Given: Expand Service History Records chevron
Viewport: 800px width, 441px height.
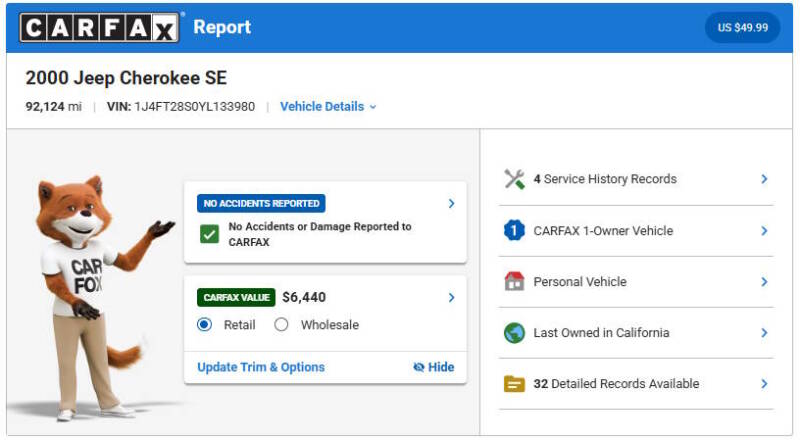Looking at the screenshot, I should pyautogui.click(x=764, y=179).
